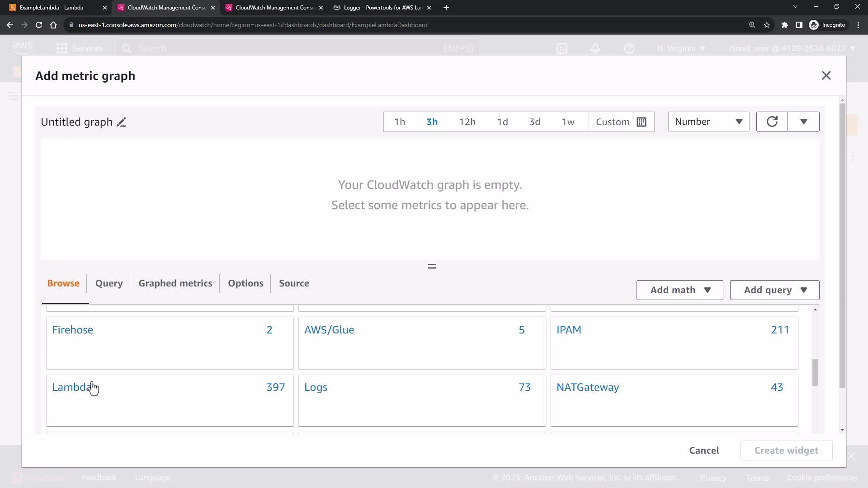Open the browser extensions puzzle icon
The height and width of the screenshot is (488, 868).
pyautogui.click(x=785, y=25)
